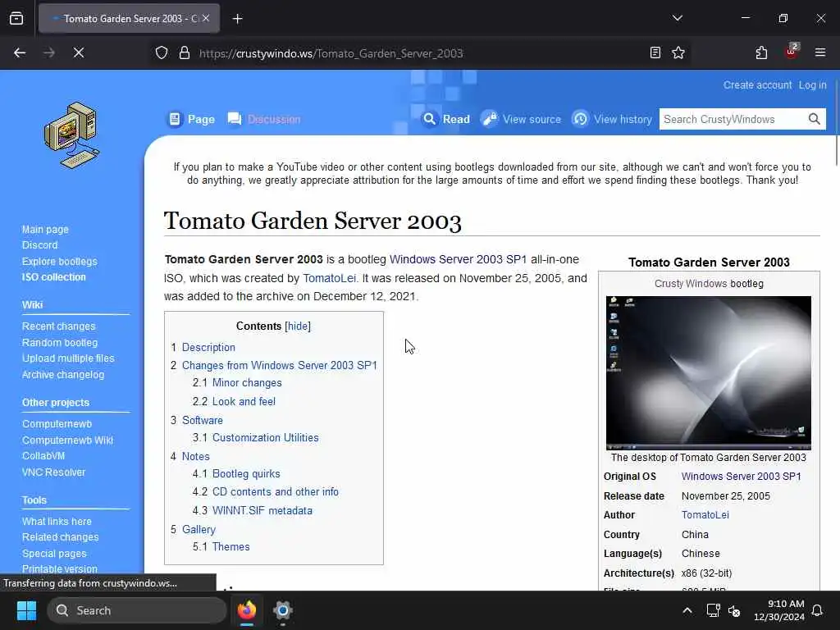Click the padlock site info icon

pyautogui.click(x=185, y=53)
